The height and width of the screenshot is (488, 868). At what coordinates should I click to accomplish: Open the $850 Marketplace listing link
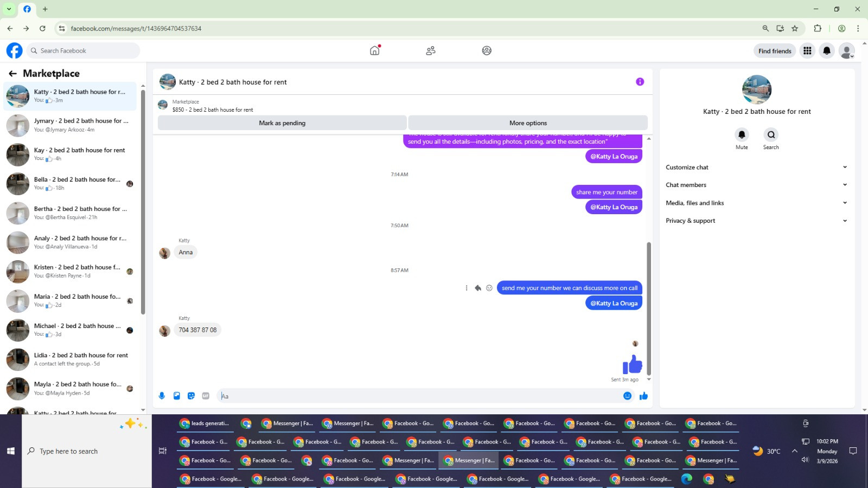tap(213, 110)
